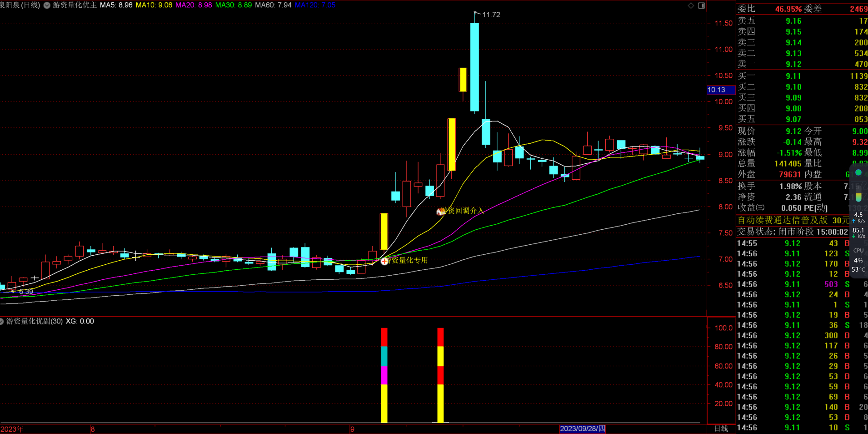
Task: Click the 6.39 low price label
Action: coord(26,292)
